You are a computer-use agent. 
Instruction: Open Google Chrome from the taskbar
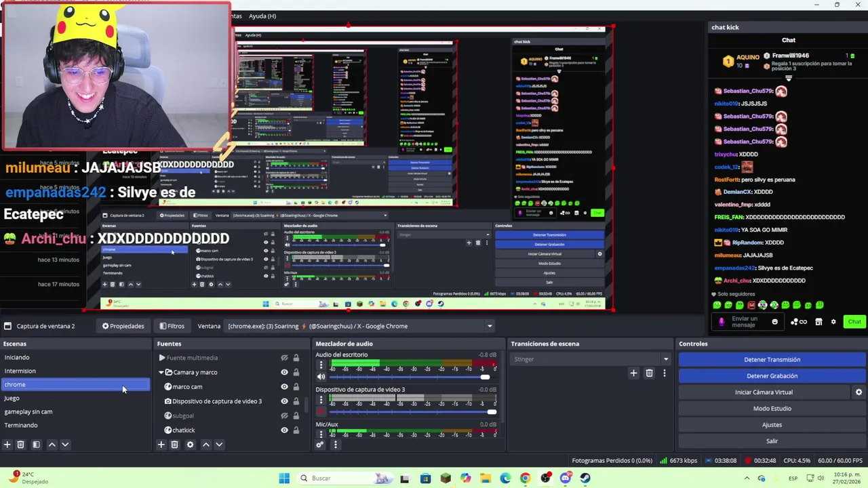(x=525, y=479)
